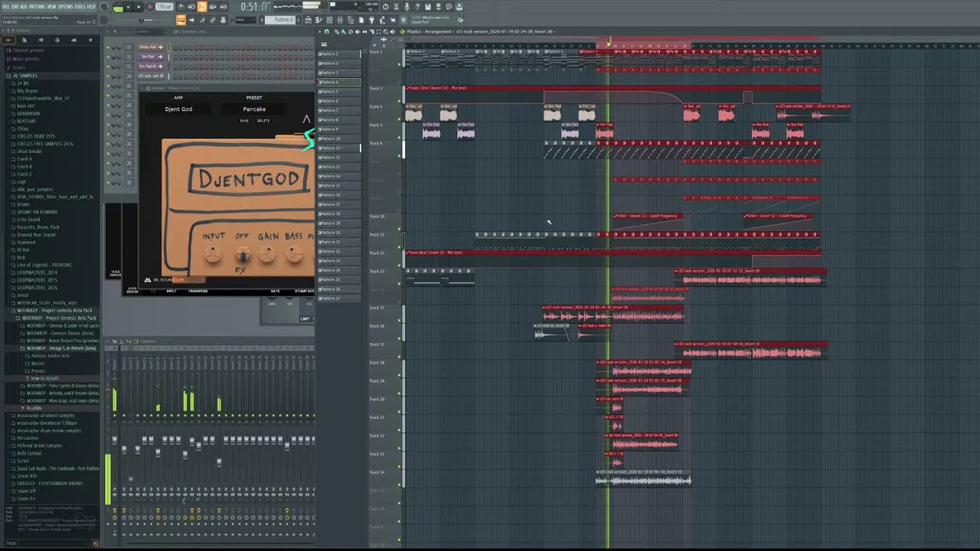This screenshot has height=551, width=980.
Task: Toggle mute LED of Shoes Pad channel
Action: [108, 47]
